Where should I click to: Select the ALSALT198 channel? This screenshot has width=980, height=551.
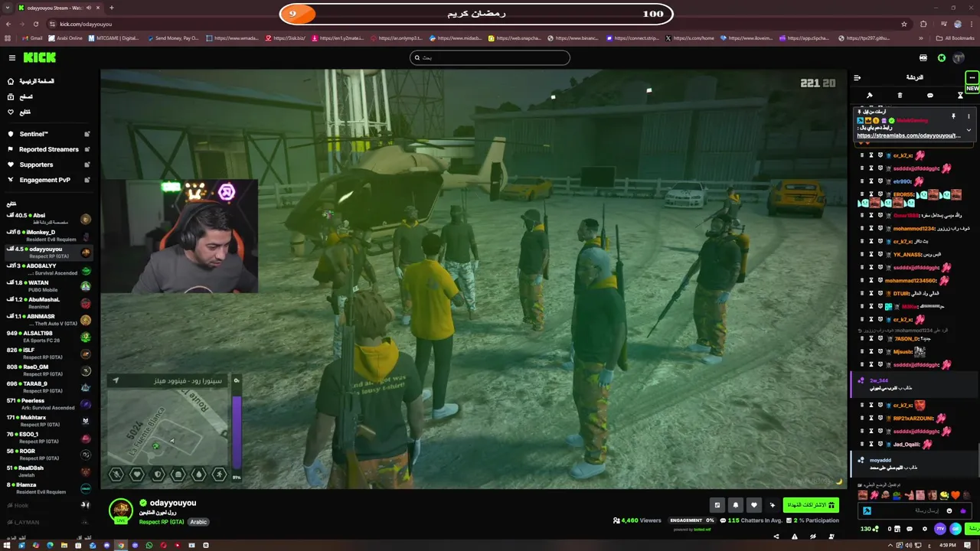click(x=47, y=337)
